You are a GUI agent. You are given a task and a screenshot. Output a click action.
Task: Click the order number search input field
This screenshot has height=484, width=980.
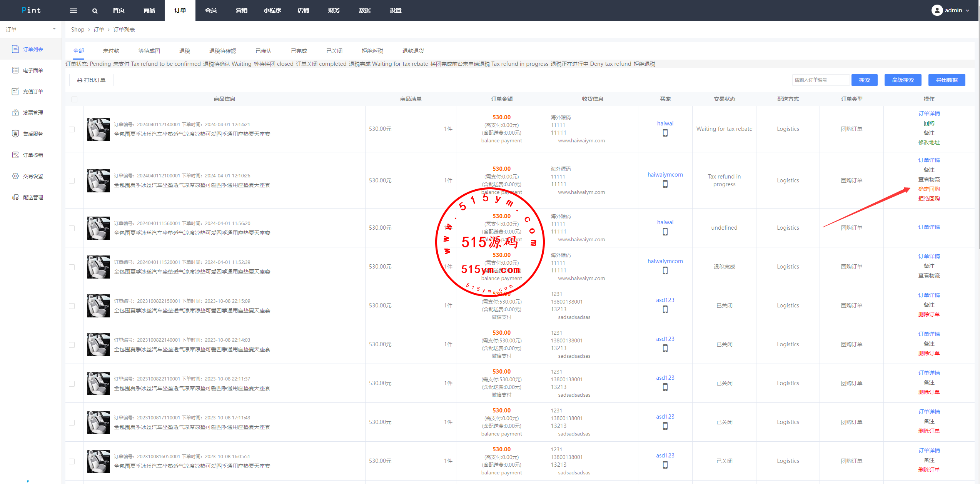click(x=820, y=80)
